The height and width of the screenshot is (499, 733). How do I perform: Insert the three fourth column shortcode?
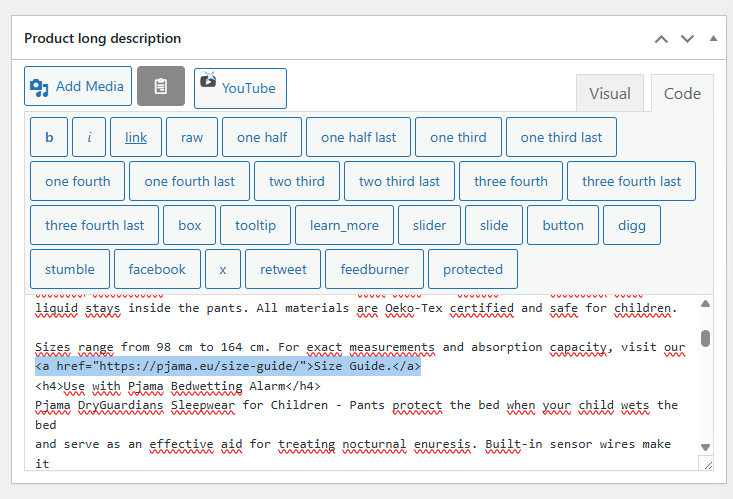(x=511, y=181)
